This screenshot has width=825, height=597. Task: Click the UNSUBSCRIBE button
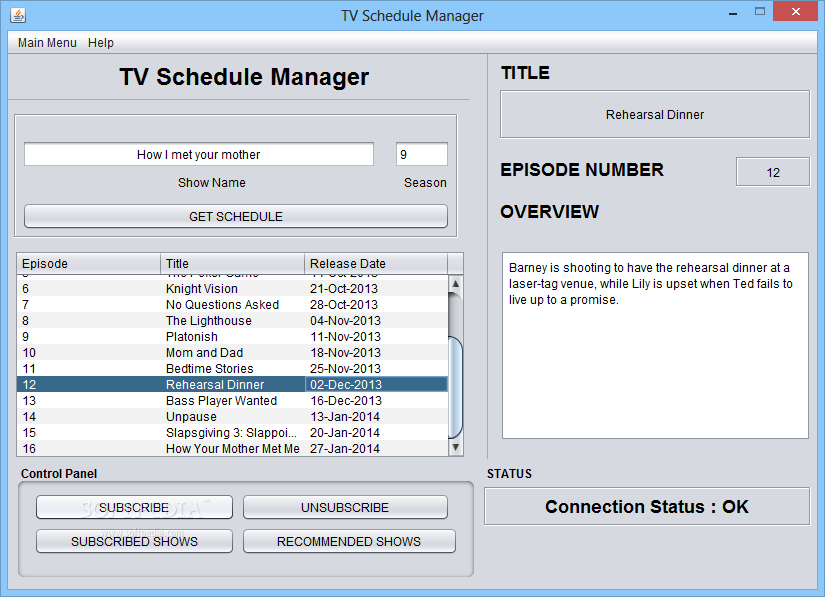(345, 508)
